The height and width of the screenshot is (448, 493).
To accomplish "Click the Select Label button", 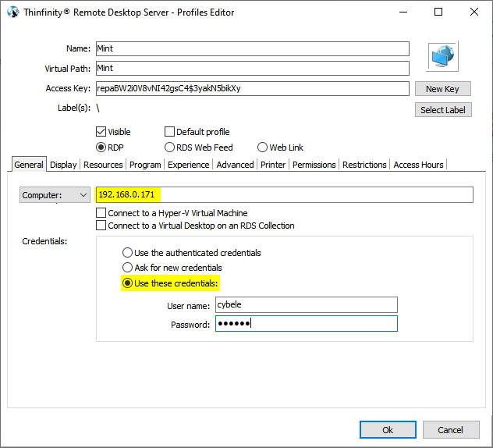I will [x=443, y=110].
